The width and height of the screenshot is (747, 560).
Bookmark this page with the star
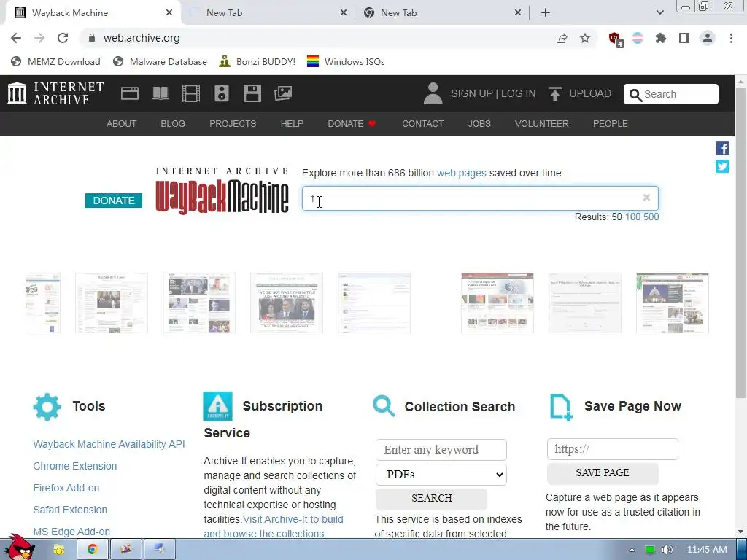[x=585, y=38]
